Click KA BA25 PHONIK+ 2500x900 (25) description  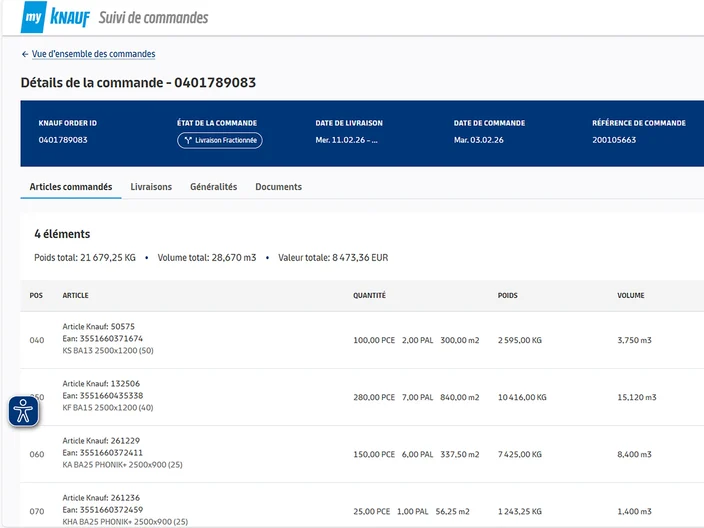(122, 465)
